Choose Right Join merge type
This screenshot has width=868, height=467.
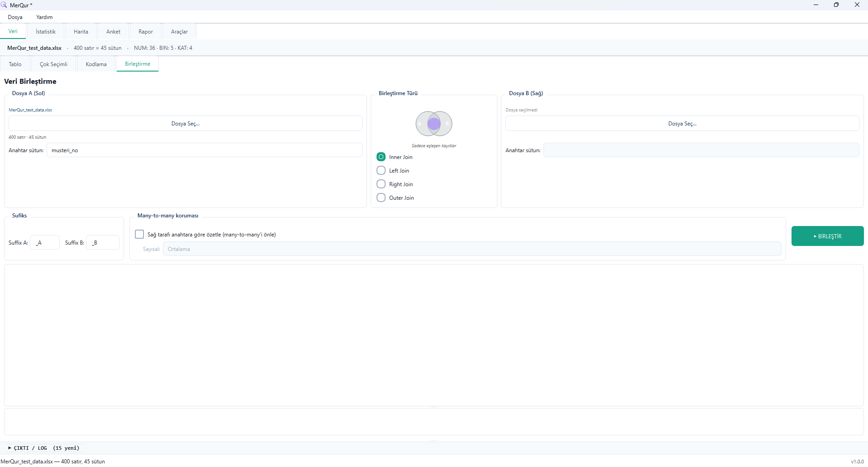(381, 184)
